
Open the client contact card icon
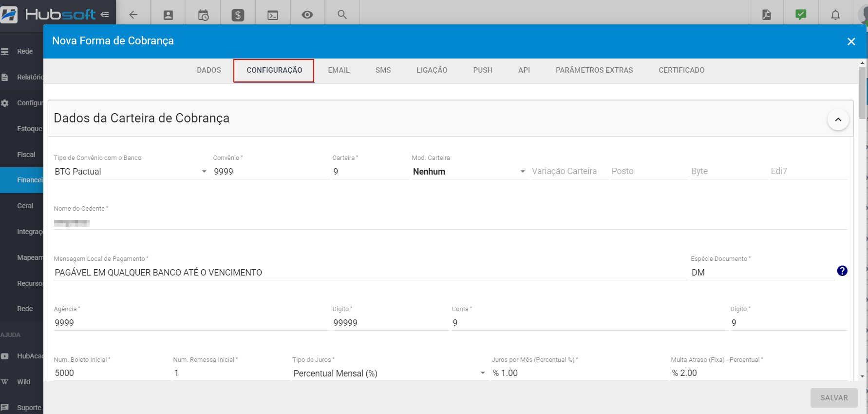pos(168,15)
